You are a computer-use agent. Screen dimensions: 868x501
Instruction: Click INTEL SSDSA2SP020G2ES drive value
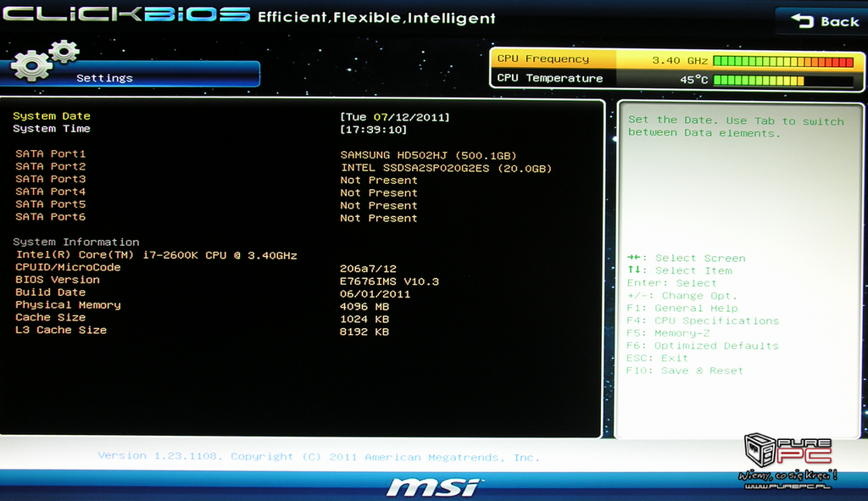coord(446,168)
